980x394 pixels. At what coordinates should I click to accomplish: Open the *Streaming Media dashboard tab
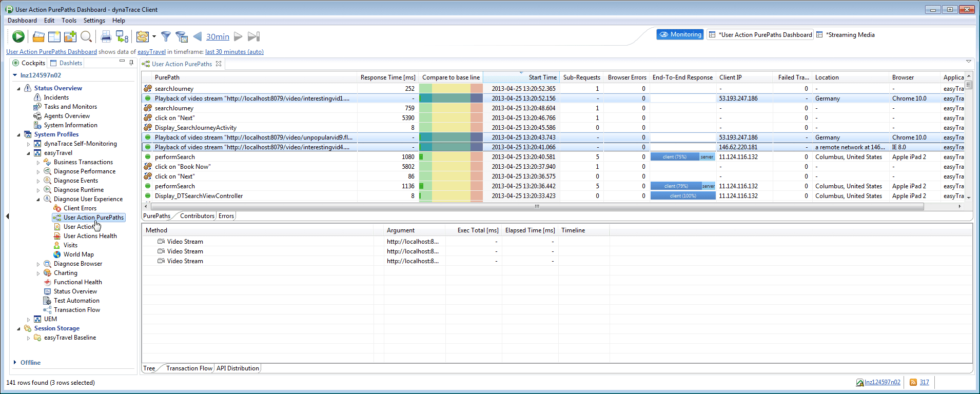coord(846,35)
